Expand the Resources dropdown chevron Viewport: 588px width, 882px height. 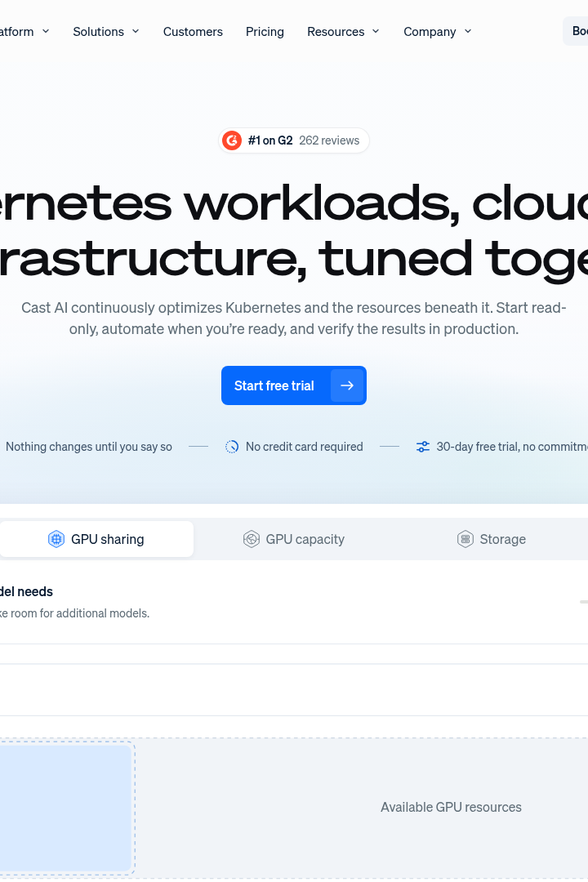click(376, 32)
